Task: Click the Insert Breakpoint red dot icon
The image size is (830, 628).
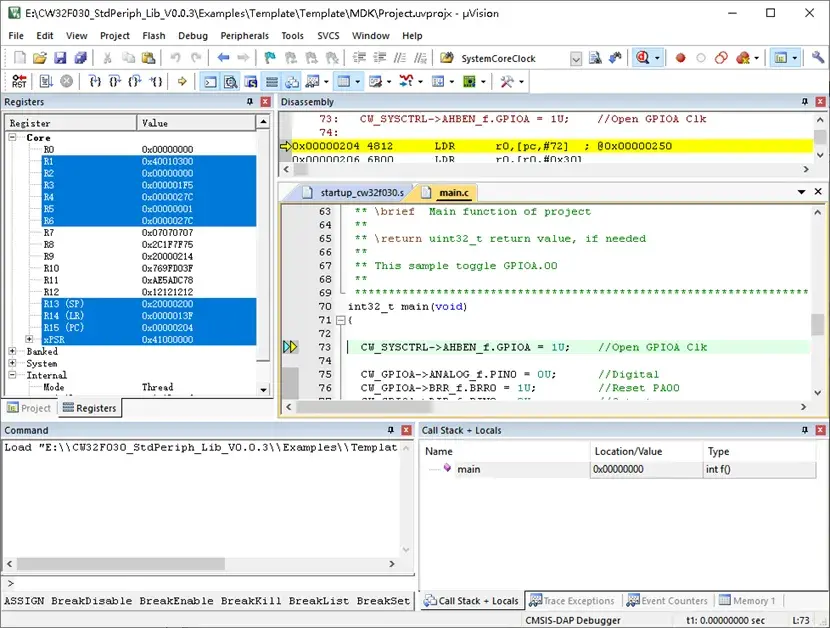Action: 681,58
